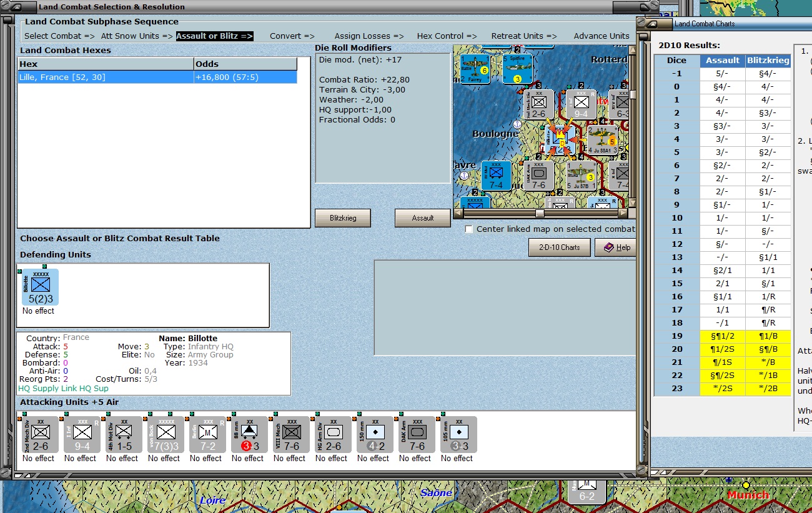Select the DAK Arm 7-6 attacking unit
This screenshot has height=513, width=812.
tap(417, 434)
